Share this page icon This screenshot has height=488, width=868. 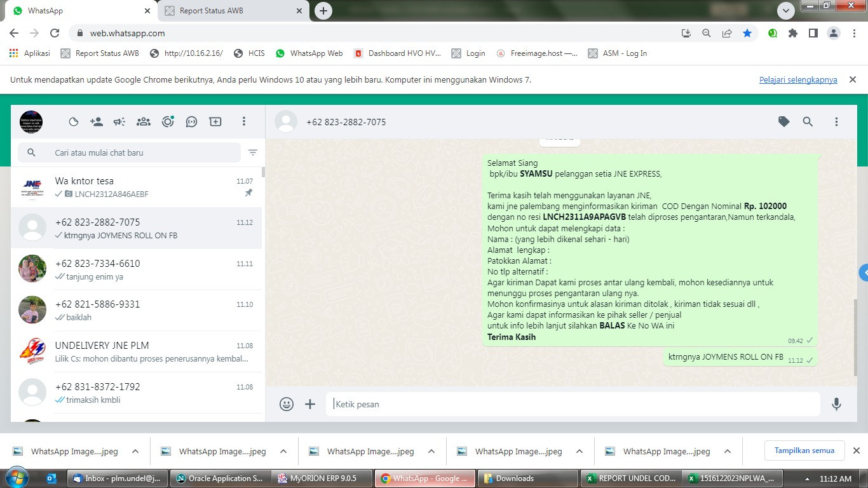[x=727, y=33]
